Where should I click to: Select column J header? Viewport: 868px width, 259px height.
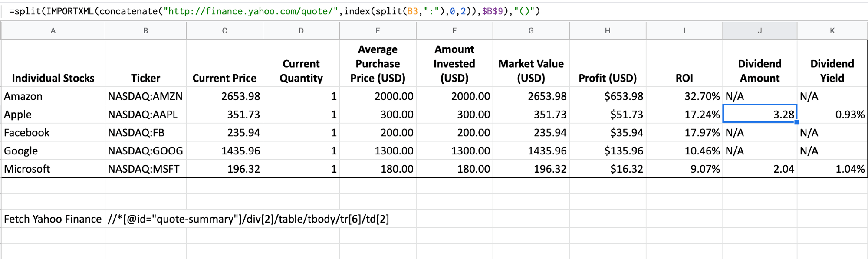tap(760, 31)
